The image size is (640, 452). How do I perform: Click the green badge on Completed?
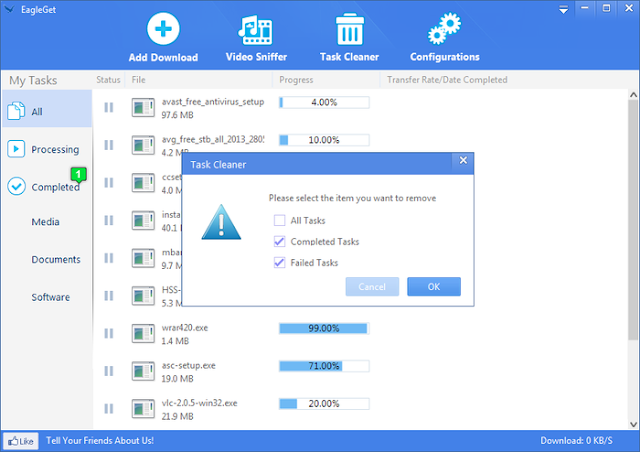(x=78, y=174)
